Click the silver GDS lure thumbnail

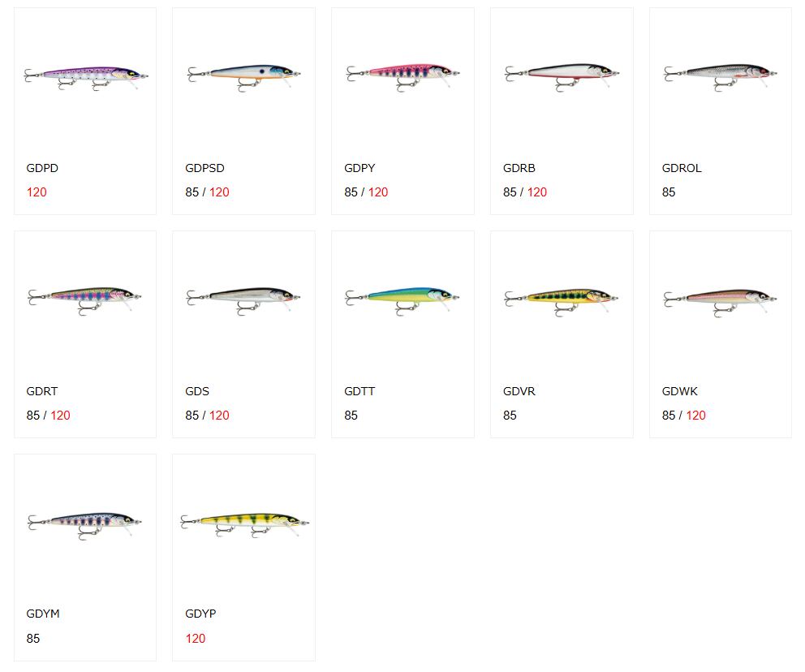pos(243,297)
